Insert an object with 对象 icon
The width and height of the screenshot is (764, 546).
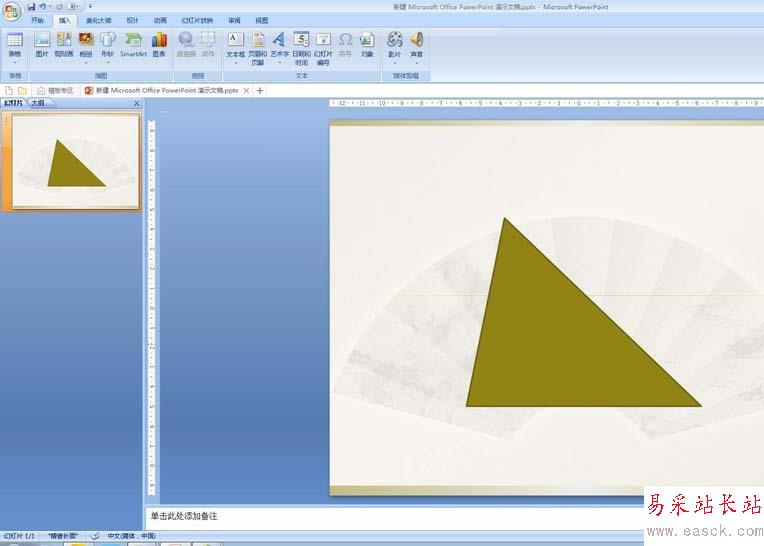tap(367, 45)
